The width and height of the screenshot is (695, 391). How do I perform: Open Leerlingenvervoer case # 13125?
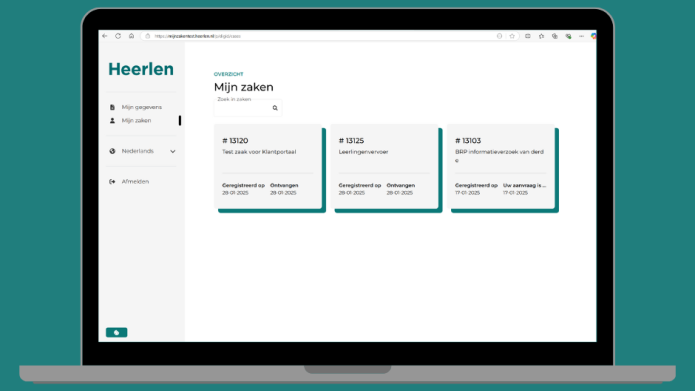pos(384,166)
